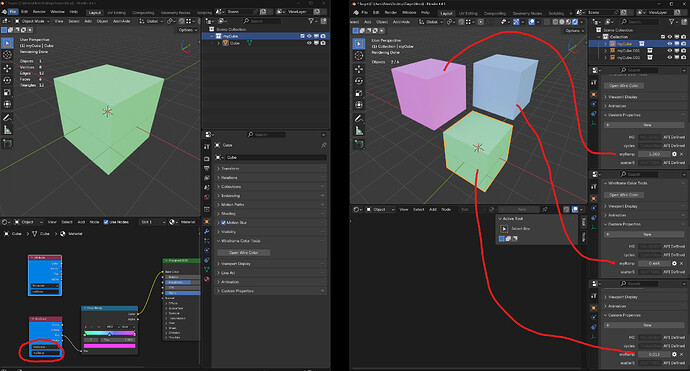Screen dimensions: 690x371
Task: Switch to rendered shading in right viewport
Action: tap(575, 22)
